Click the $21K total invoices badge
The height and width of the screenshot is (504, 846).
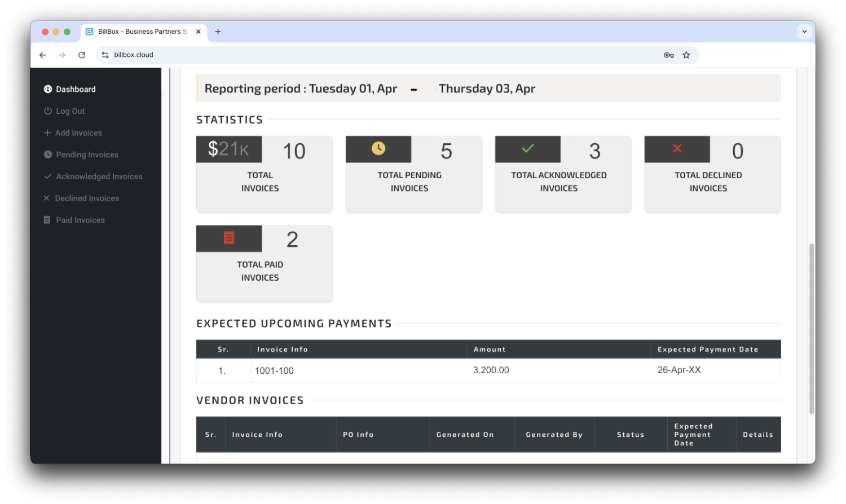coord(228,149)
